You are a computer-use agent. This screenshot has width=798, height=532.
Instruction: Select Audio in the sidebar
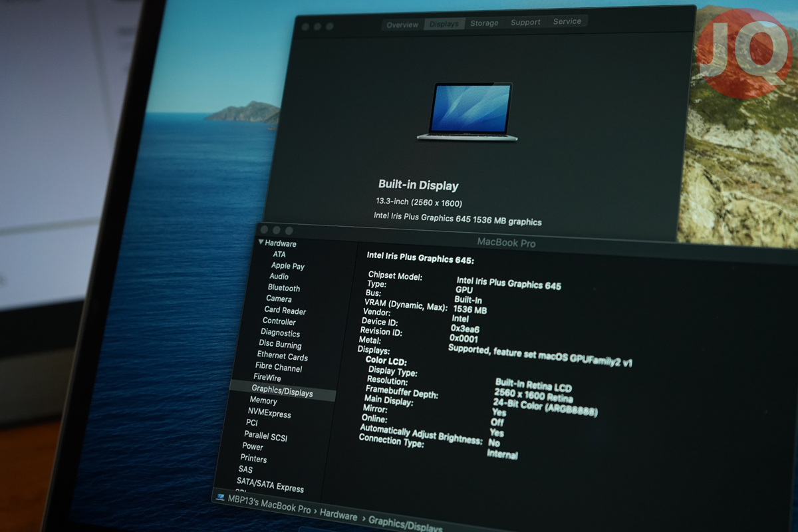click(x=279, y=277)
